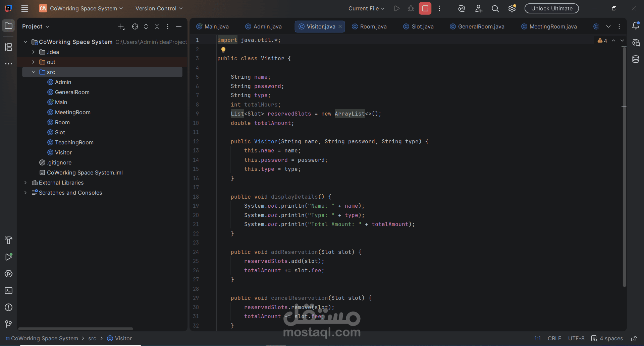This screenshot has width=644, height=346.
Task: Toggle the Project tool window folder icon
Action: [x=8, y=26]
